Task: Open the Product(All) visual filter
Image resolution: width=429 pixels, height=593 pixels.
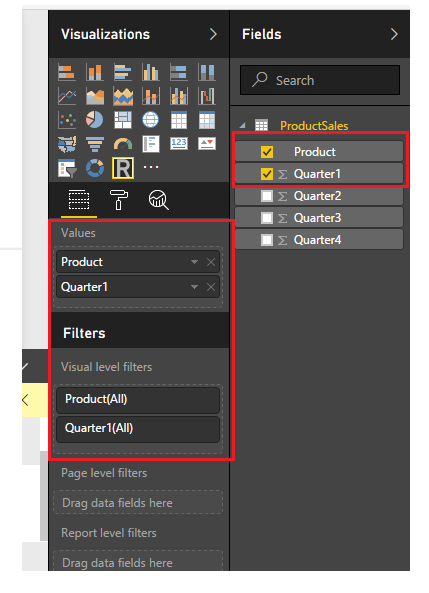Action: coord(138,399)
